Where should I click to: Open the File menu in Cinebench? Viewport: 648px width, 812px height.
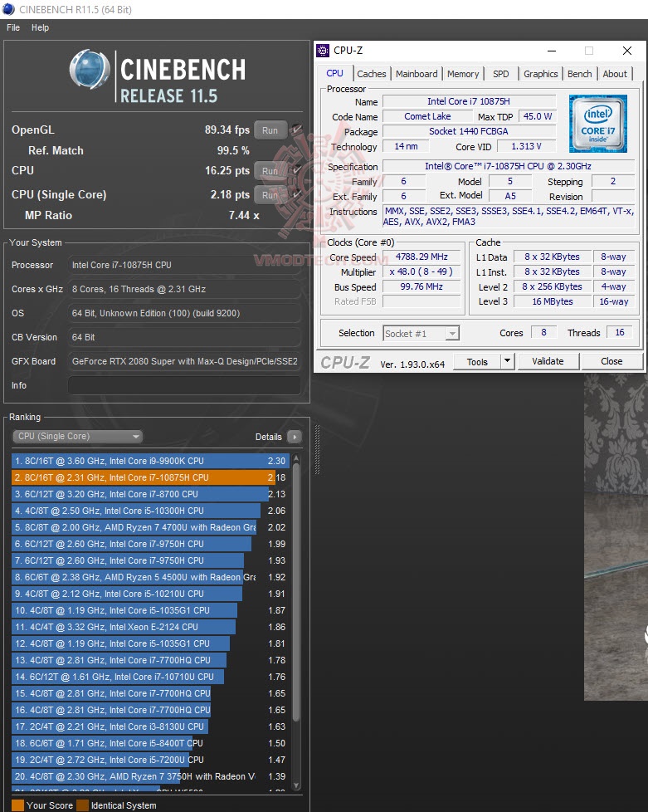click(13, 27)
